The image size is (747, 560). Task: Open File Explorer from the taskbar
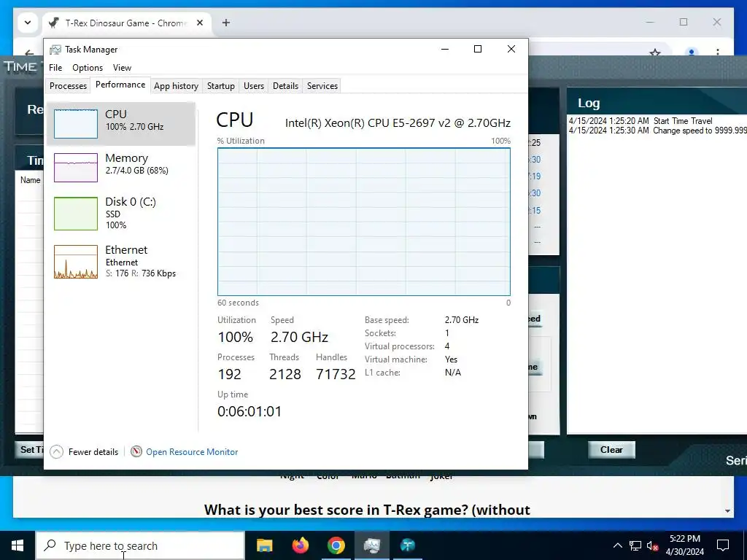click(x=264, y=545)
